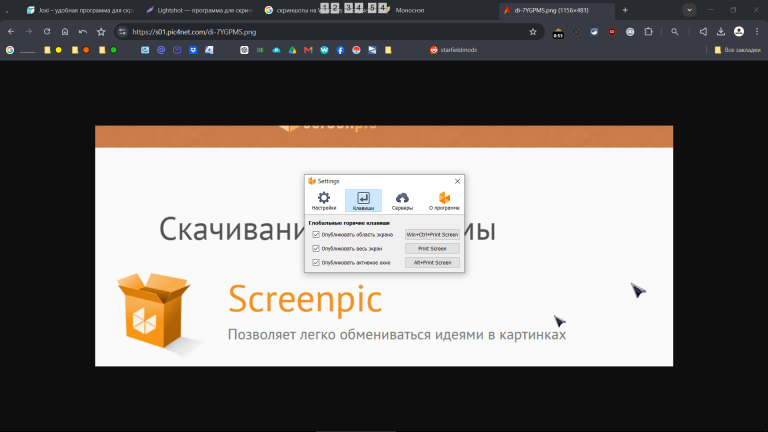Screen dimensions: 768x432
Task: Open the Facebook bookmark icon
Action: coord(340,50)
